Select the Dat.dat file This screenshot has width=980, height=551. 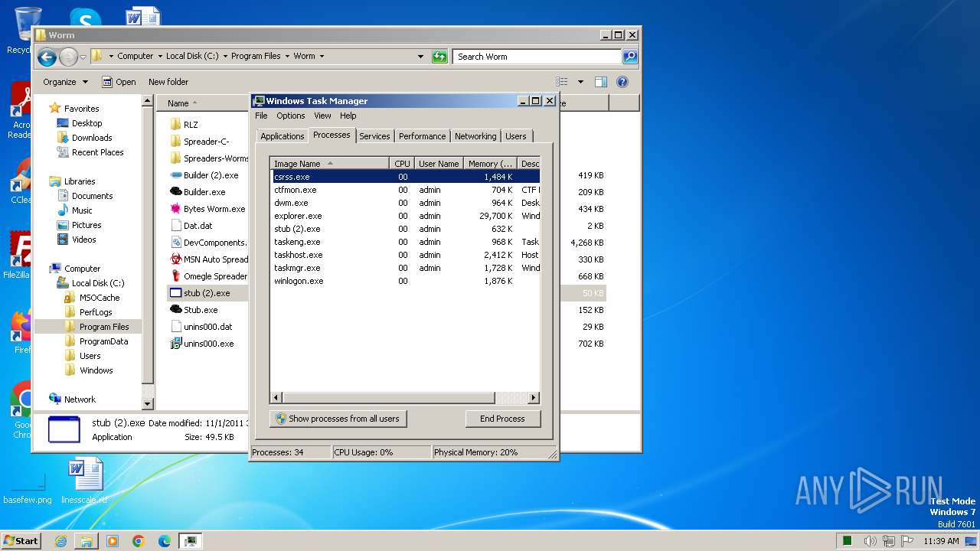pyautogui.click(x=191, y=226)
